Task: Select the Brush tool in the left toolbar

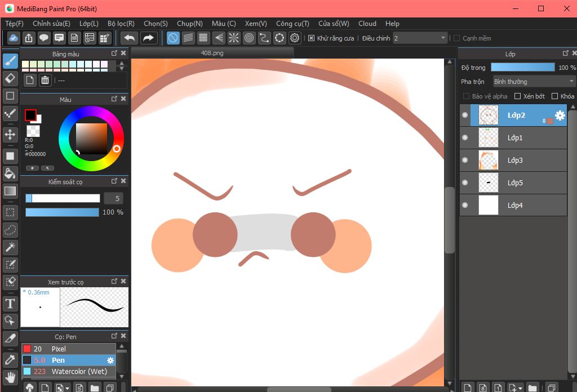Action: [x=10, y=61]
